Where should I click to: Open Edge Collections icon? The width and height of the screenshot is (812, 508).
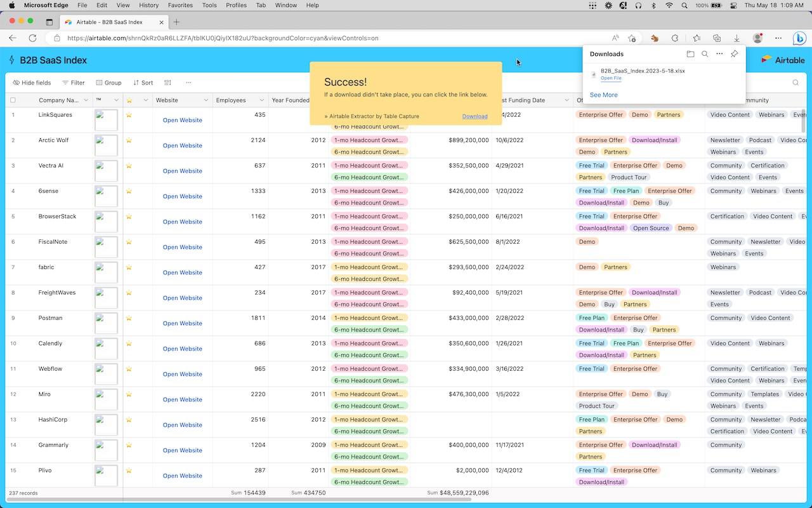(717, 38)
